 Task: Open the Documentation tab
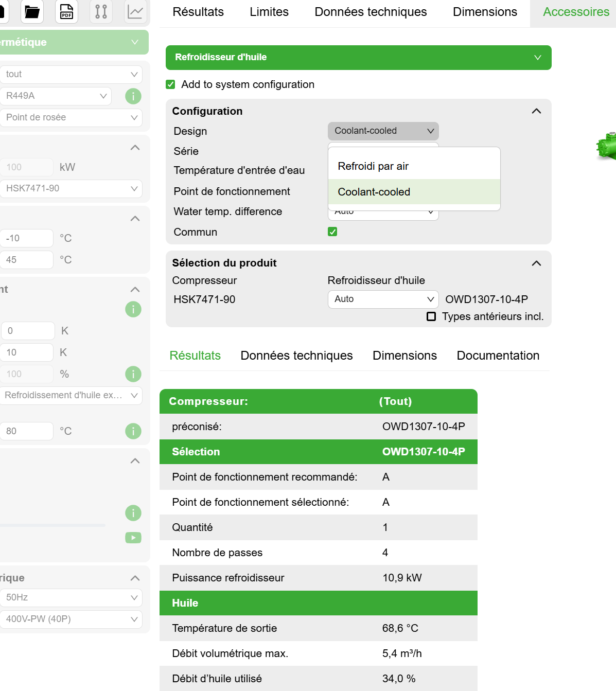(x=498, y=356)
